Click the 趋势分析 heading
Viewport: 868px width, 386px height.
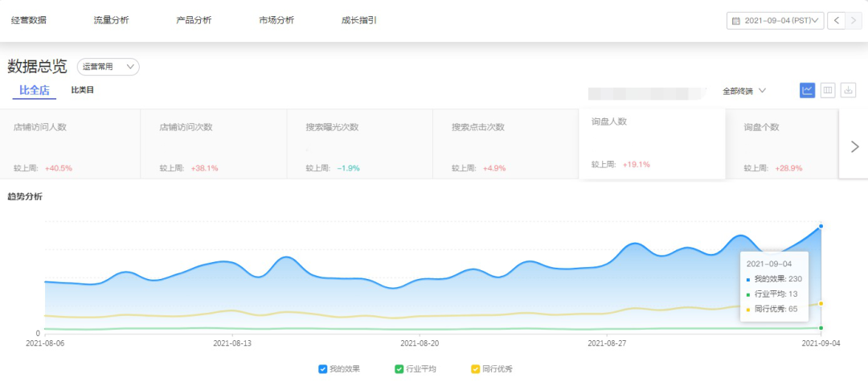point(25,196)
